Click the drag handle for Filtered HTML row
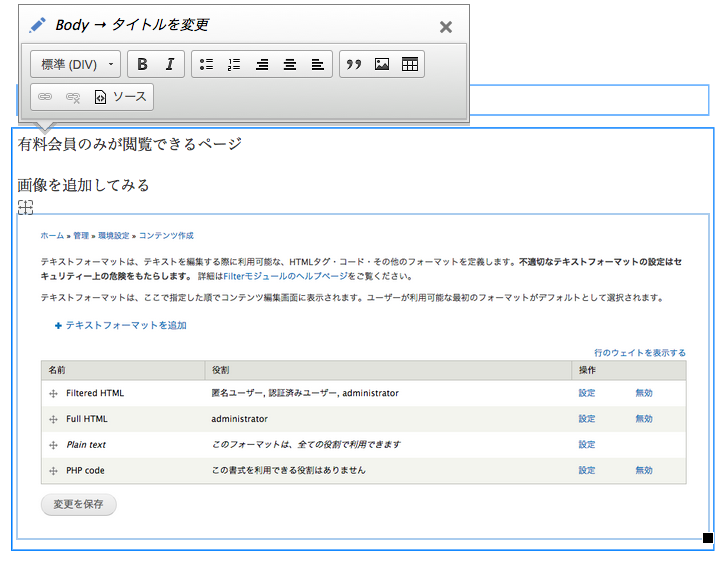728x569 pixels. [x=53, y=394]
